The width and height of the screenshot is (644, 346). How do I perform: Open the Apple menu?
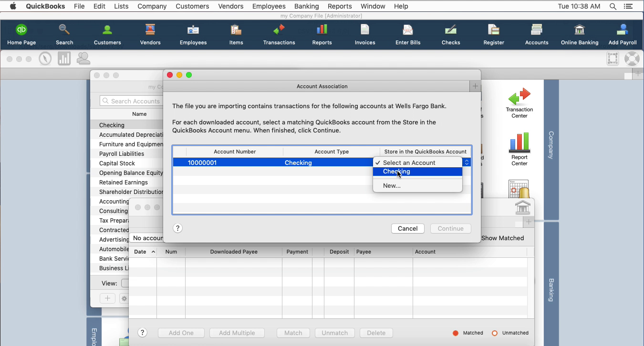point(13,6)
